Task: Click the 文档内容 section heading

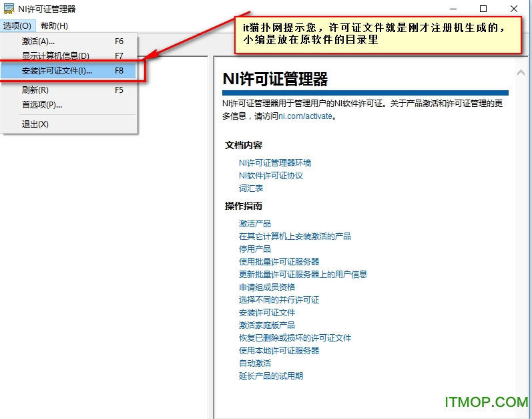Action: point(243,145)
